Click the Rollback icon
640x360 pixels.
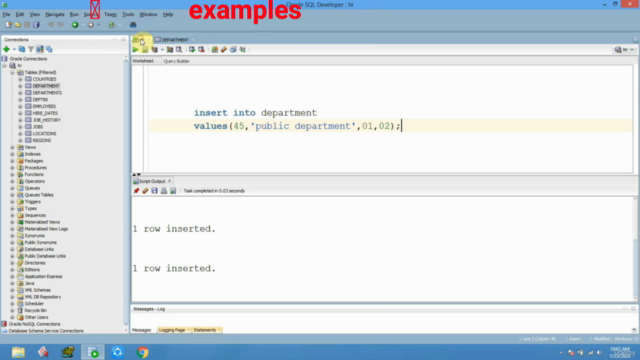coord(201,50)
